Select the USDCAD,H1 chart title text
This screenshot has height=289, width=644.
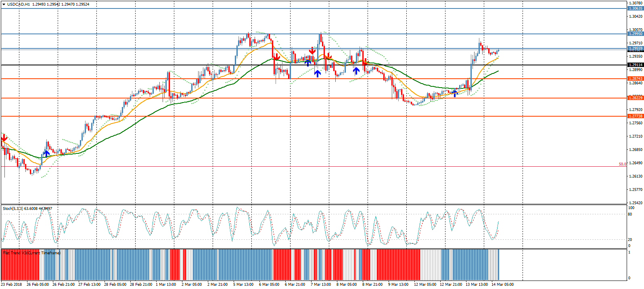[x=18, y=4]
